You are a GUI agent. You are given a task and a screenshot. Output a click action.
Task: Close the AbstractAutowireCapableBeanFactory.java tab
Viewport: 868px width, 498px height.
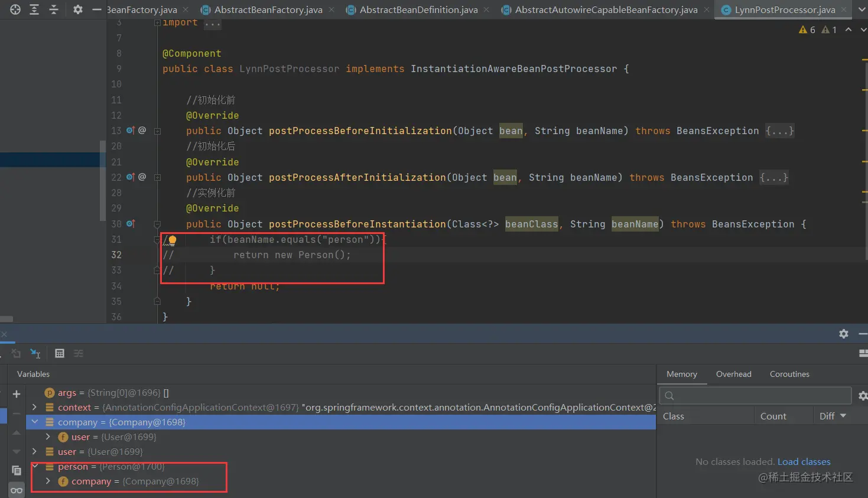(706, 9)
